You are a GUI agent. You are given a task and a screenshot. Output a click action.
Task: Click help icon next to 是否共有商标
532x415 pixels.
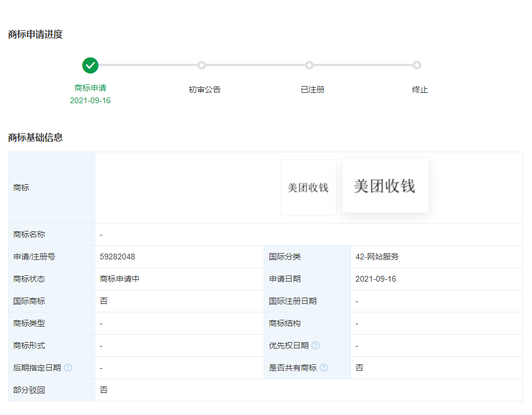coord(324,368)
